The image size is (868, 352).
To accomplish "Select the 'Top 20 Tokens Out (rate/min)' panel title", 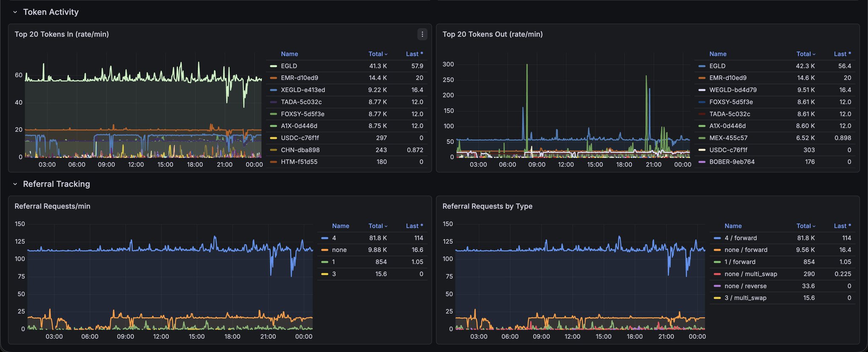I will pyautogui.click(x=492, y=34).
